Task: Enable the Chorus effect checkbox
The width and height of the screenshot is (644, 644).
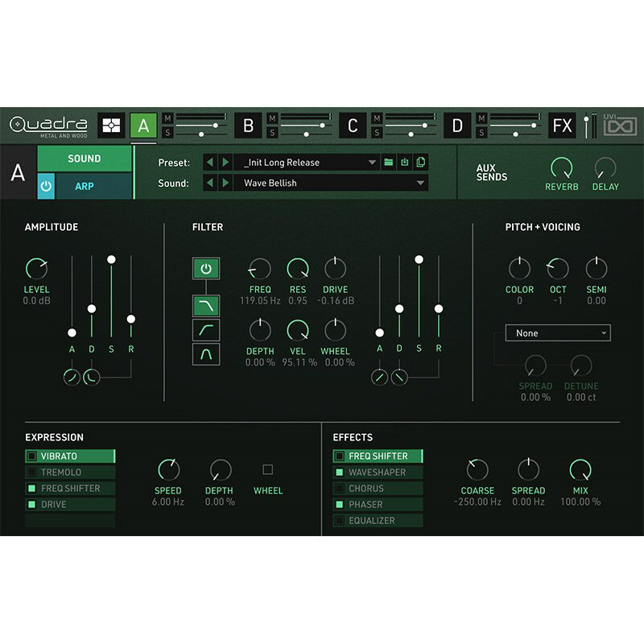Action: (x=340, y=489)
